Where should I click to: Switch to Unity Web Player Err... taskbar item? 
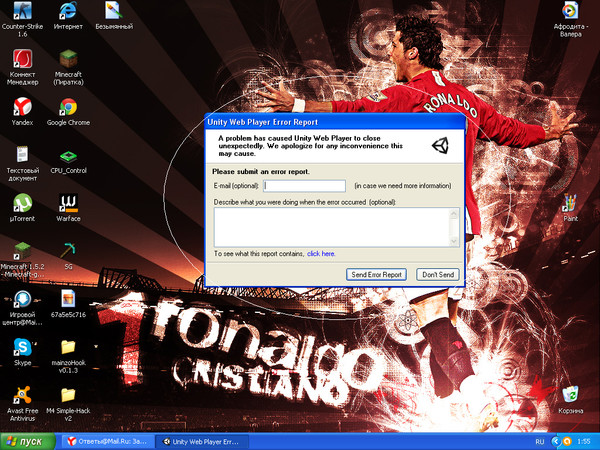(x=203, y=442)
